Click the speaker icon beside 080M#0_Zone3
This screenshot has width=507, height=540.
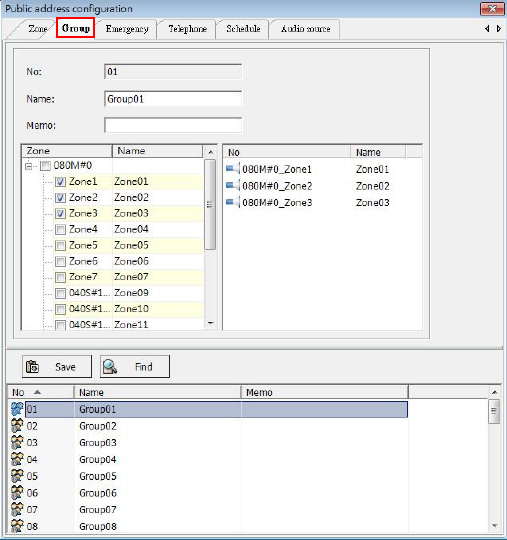coord(232,202)
